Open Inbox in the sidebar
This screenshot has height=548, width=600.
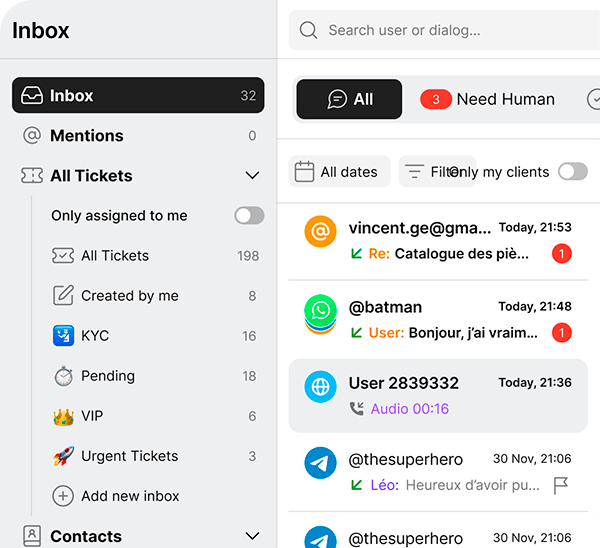click(x=138, y=95)
